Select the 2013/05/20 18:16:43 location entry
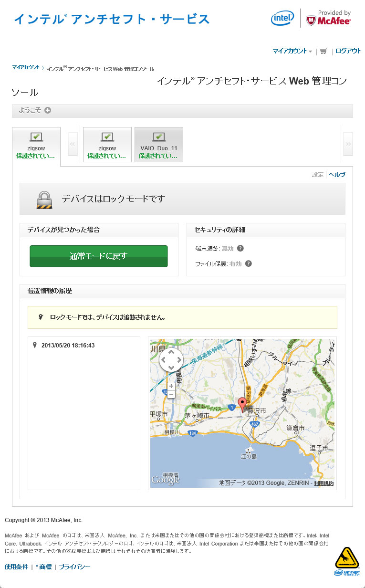This screenshot has width=365, height=588. coord(68,346)
